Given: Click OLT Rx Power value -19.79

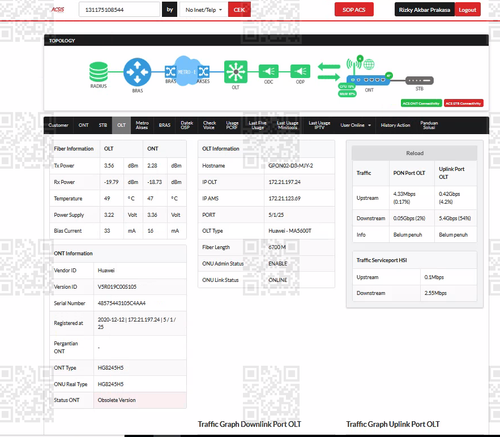Looking at the screenshot, I should (111, 182).
